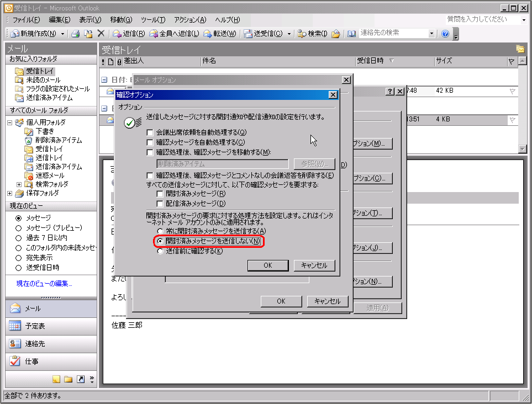The width and height of the screenshot is (532, 404).
Task: Click the 新規作成 new item button
Action: point(34,34)
